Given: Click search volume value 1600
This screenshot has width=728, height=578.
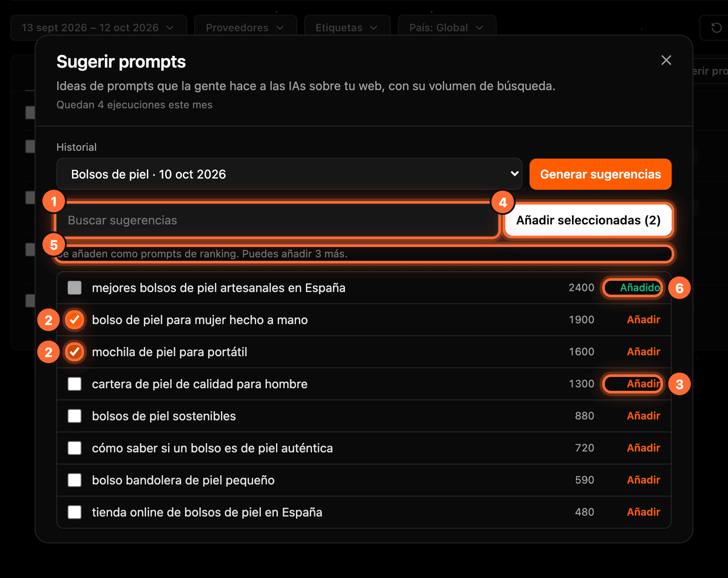Looking at the screenshot, I should point(581,352).
